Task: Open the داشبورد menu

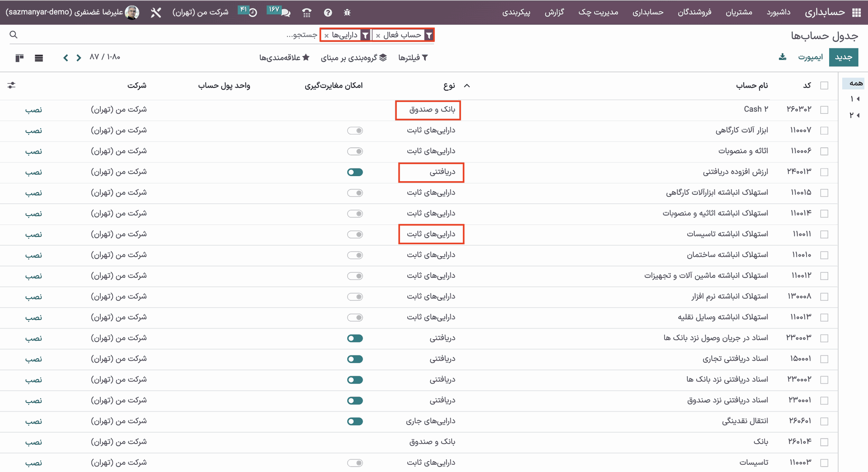Action: pyautogui.click(x=778, y=12)
